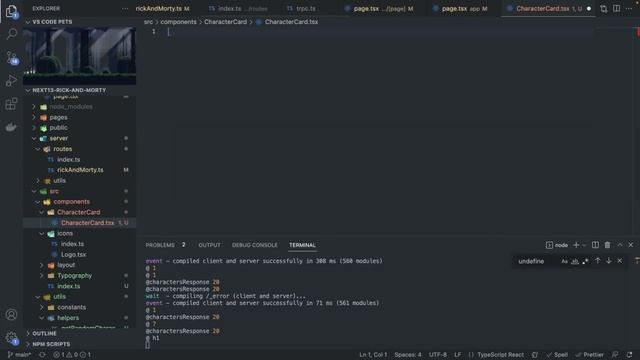Open the Extensions view icon
The width and height of the screenshot is (640, 360).
pos(11,104)
